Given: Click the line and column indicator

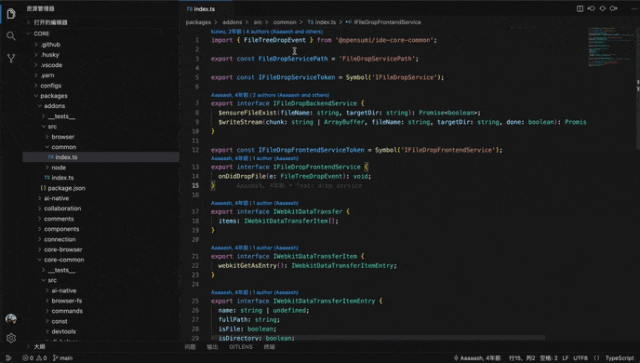Looking at the screenshot, I should pos(522,358).
